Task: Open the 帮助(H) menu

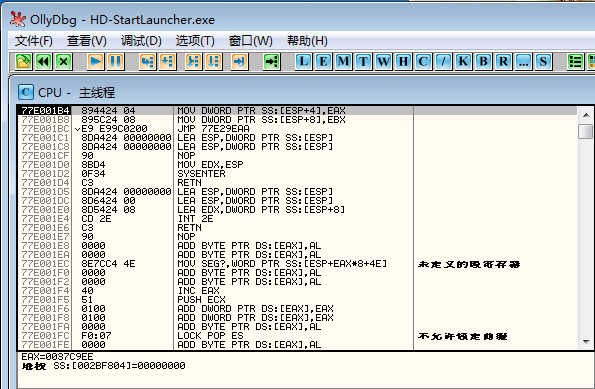Action: (307, 41)
